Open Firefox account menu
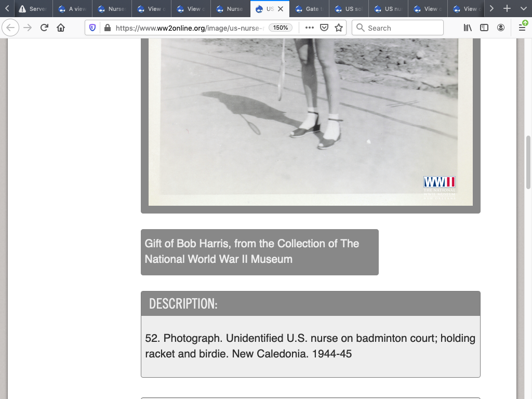Viewport: 532px width, 399px height. 501,28
